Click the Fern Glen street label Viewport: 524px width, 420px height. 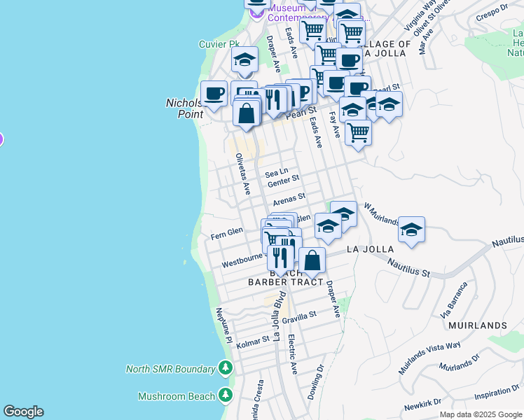[x=227, y=233]
